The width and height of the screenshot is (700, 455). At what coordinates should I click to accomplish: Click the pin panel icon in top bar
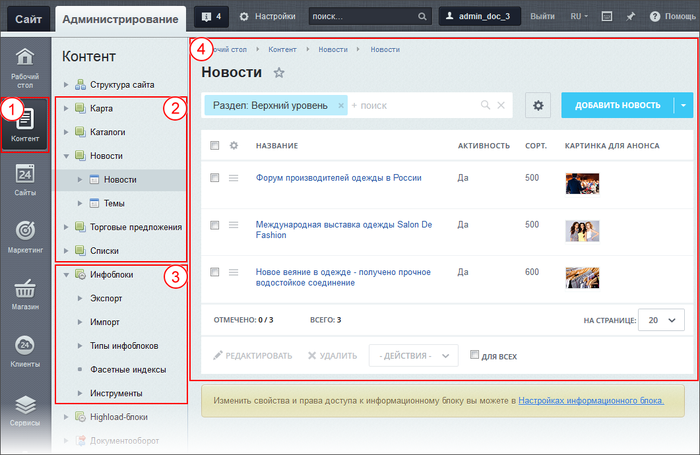630,17
